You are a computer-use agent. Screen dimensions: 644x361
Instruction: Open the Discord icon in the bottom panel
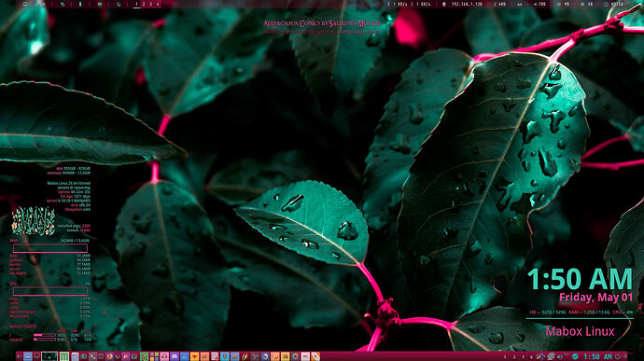[x=175, y=356]
